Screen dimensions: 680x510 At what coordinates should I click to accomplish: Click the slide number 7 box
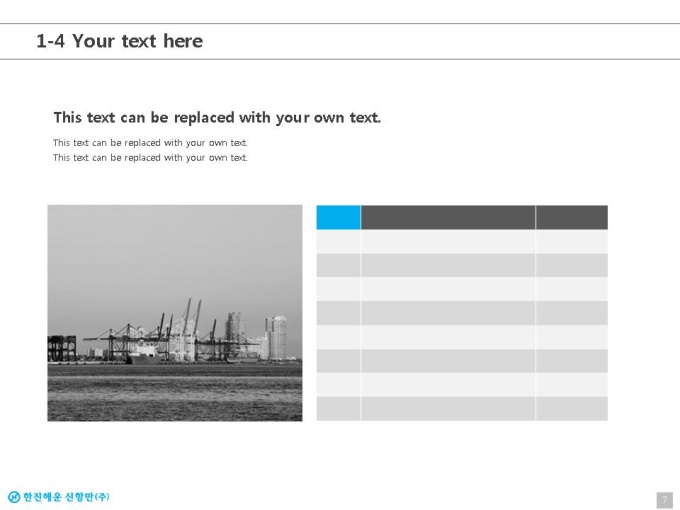pyautogui.click(x=665, y=500)
